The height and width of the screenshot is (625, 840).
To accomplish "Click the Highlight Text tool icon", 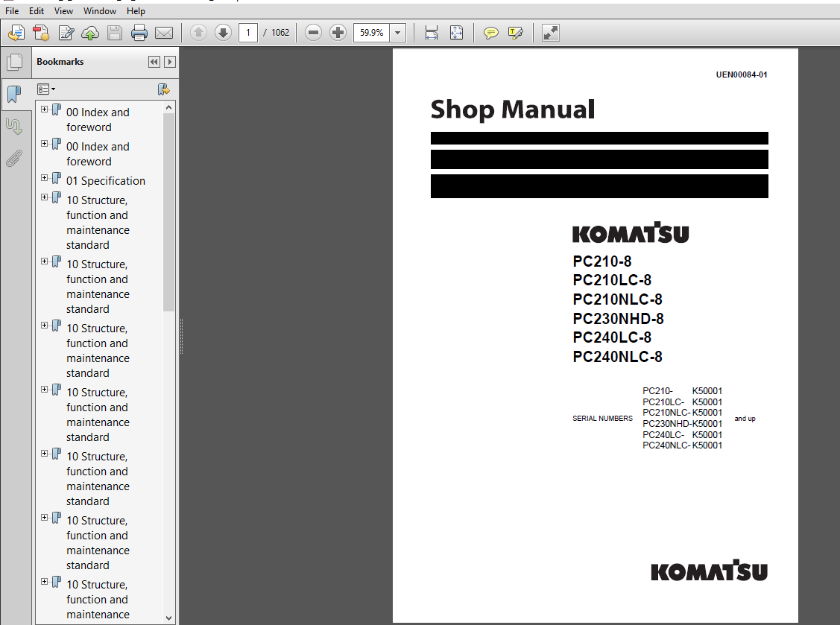I will click(515, 33).
